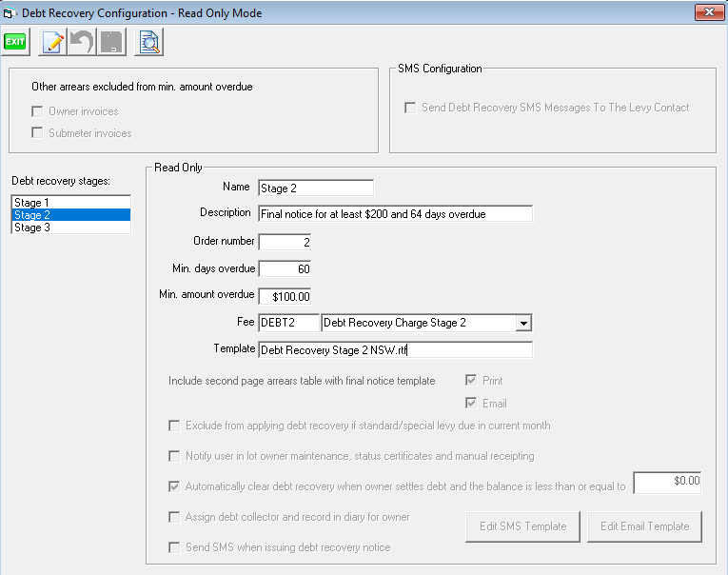Click the Order number field
Image resolution: width=728 pixels, height=575 pixels.
coord(285,242)
